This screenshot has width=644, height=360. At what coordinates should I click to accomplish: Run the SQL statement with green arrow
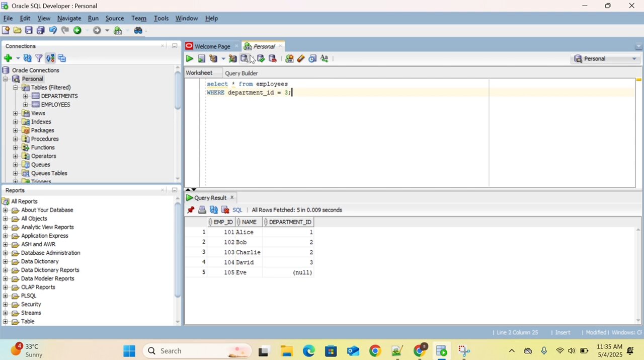click(189, 58)
